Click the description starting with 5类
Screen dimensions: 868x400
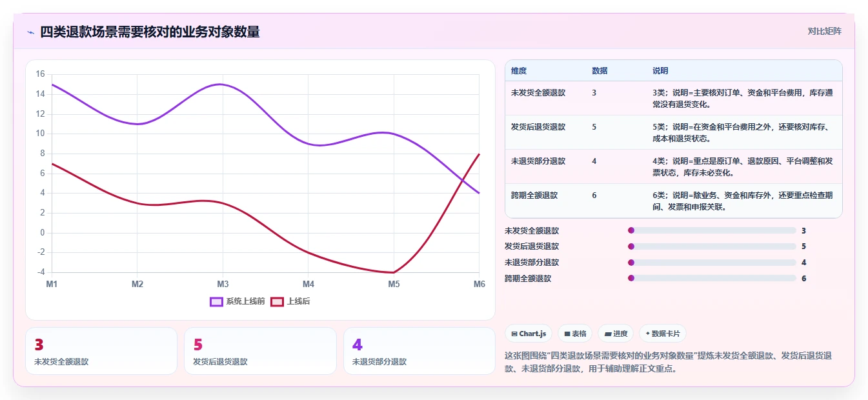coord(742,132)
